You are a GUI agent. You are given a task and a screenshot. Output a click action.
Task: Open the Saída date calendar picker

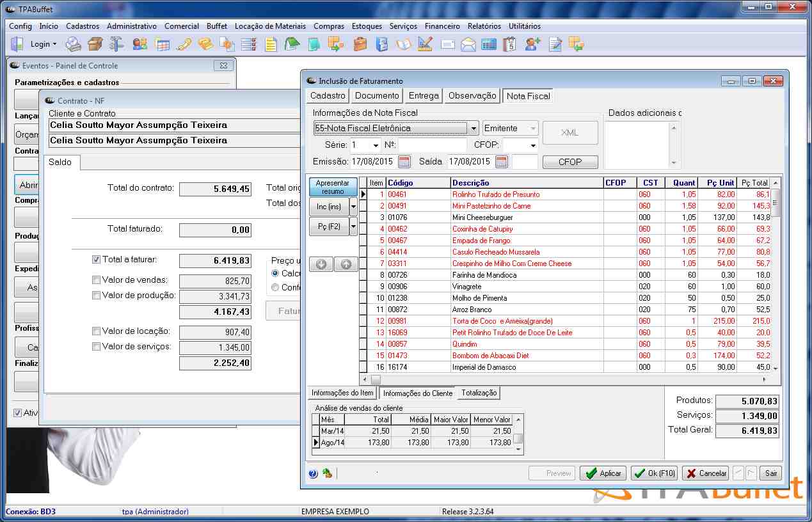pos(501,162)
